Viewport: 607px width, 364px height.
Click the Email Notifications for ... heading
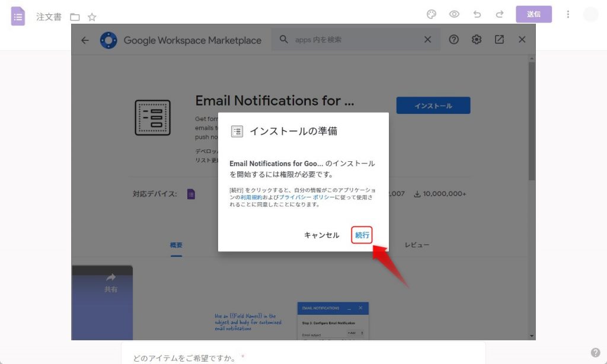[x=274, y=101]
